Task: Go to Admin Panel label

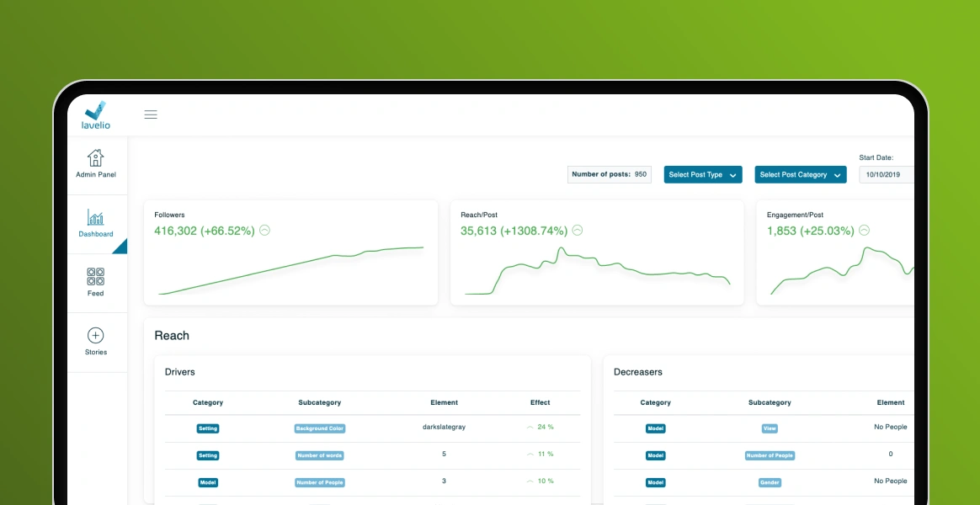Action: [96, 175]
